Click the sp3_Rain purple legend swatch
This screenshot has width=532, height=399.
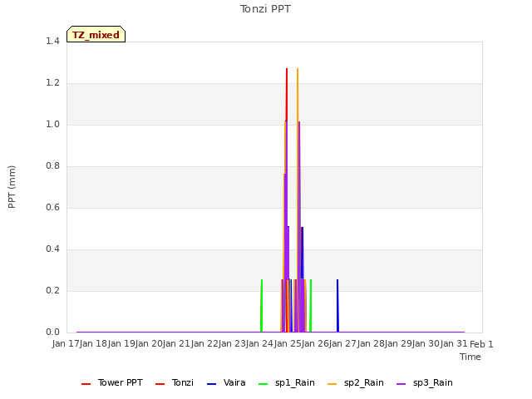(x=401, y=384)
